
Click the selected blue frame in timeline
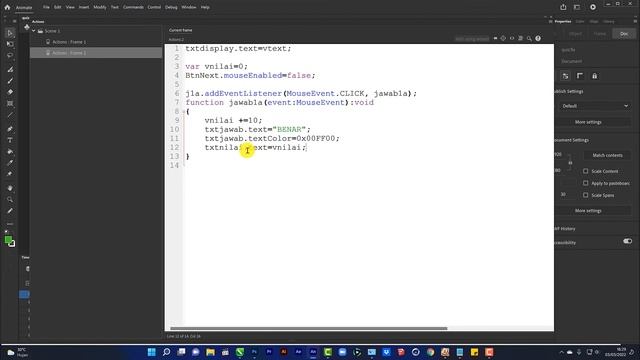pyautogui.click(x=24, y=294)
